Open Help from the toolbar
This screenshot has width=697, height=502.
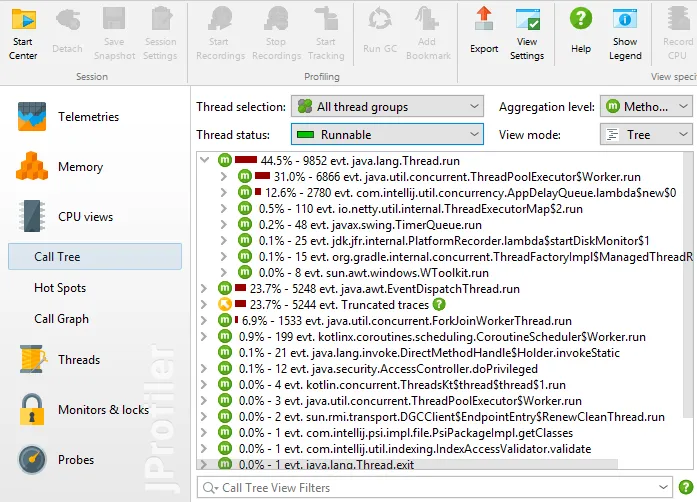click(x=581, y=32)
